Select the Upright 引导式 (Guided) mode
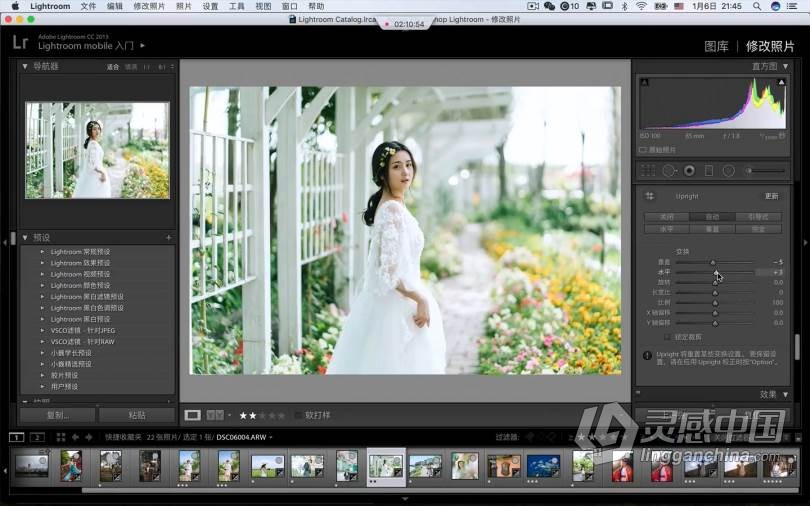Viewport: 810px width, 506px height. pyautogui.click(x=758, y=217)
